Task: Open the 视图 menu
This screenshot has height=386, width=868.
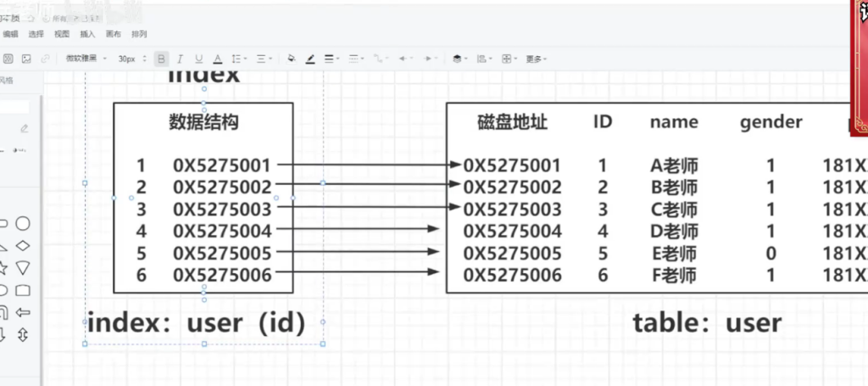Action: point(62,34)
